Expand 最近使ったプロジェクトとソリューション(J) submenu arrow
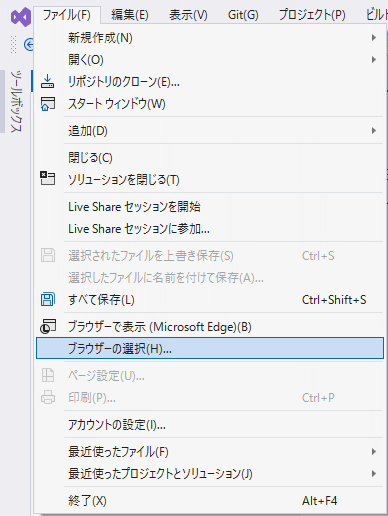The width and height of the screenshot is (388, 516). click(374, 474)
